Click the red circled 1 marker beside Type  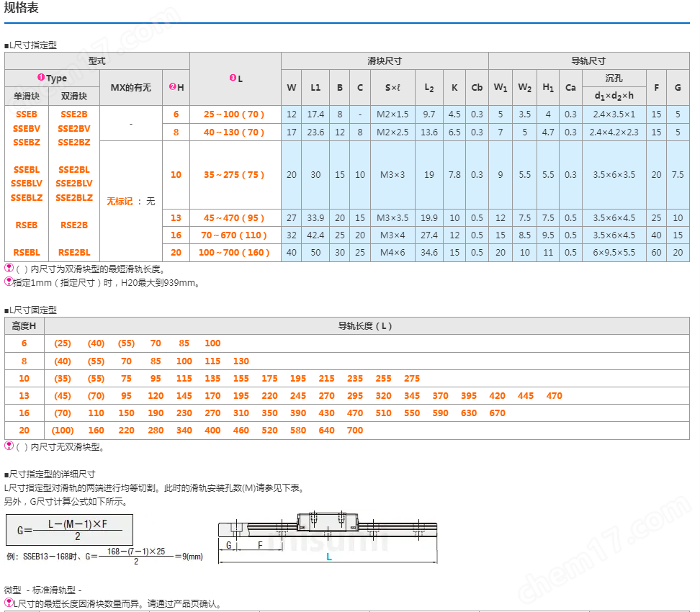[x=41, y=77]
